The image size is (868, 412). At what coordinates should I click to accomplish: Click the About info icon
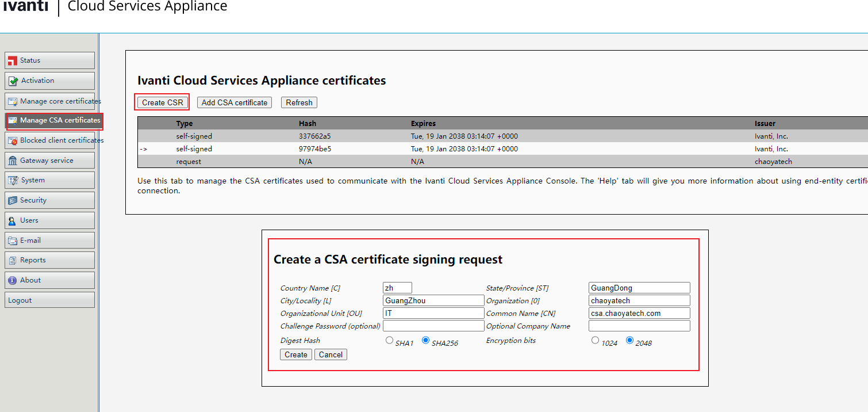point(13,280)
